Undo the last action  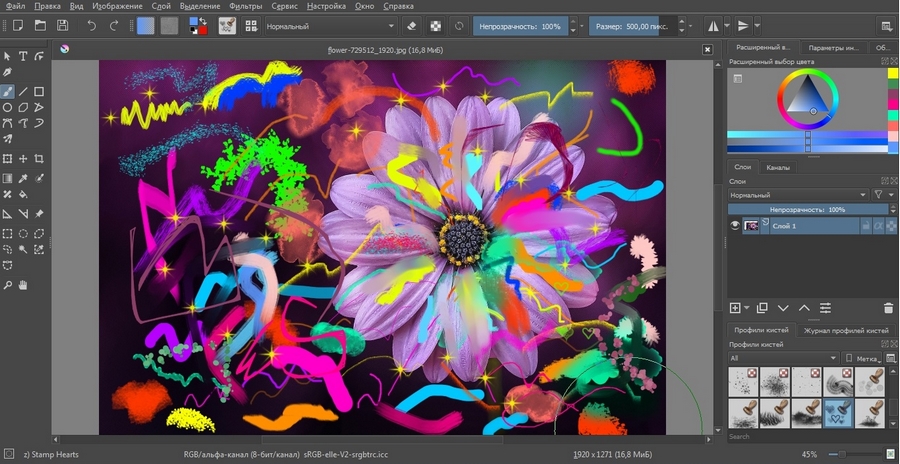(x=91, y=25)
